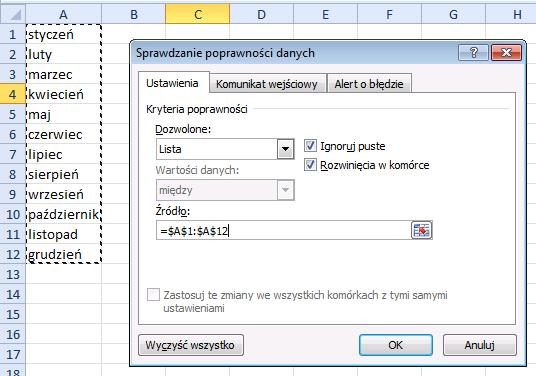Select column G header
536x376 pixels.
point(453,14)
